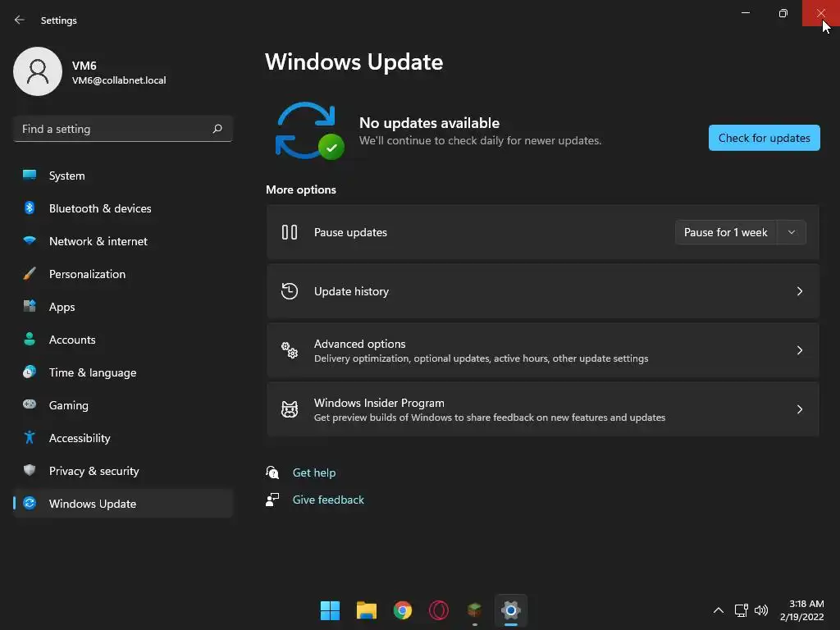Select Bluetooth & devices category

coord(123,208)
